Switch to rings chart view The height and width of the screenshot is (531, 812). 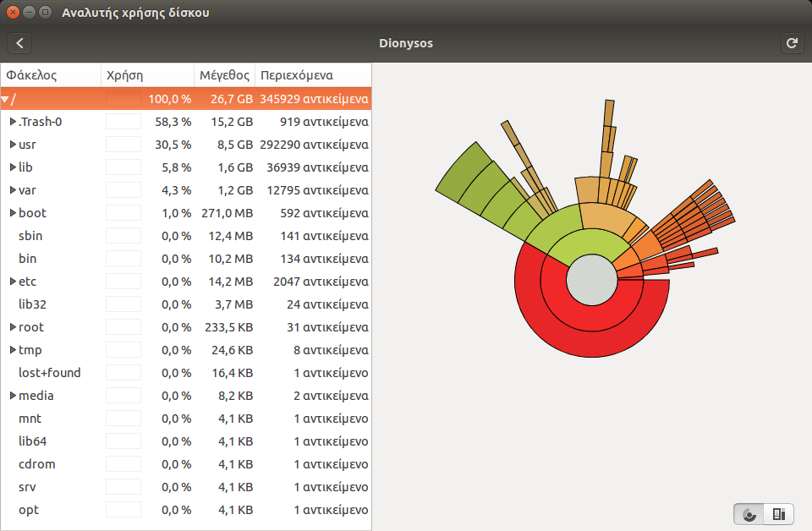coord(749,513)
